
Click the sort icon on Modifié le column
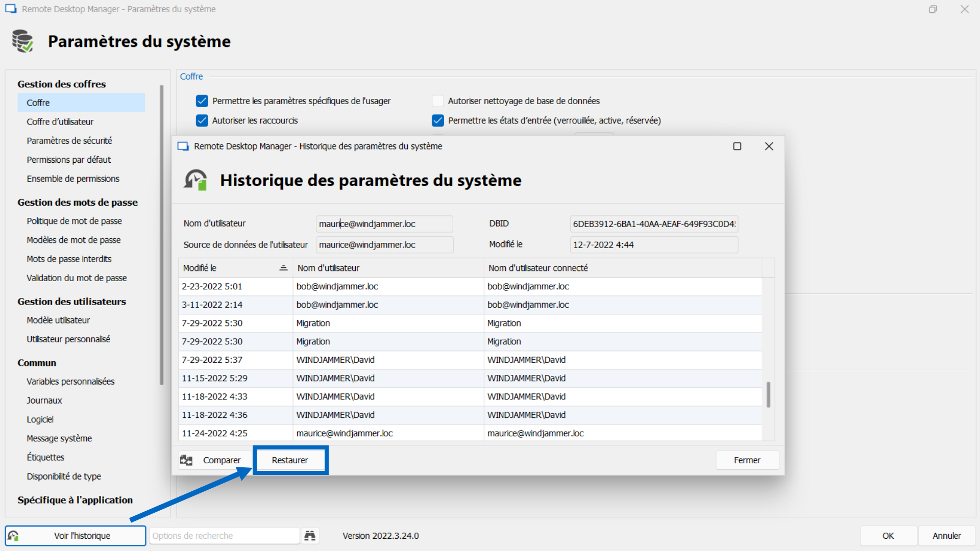283,267
